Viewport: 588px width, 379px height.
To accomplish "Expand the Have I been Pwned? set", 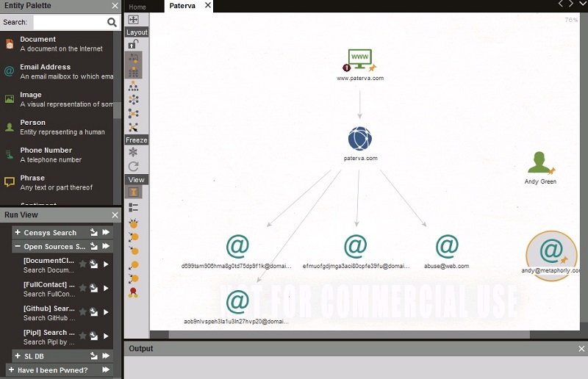I will tap(11, 369).
